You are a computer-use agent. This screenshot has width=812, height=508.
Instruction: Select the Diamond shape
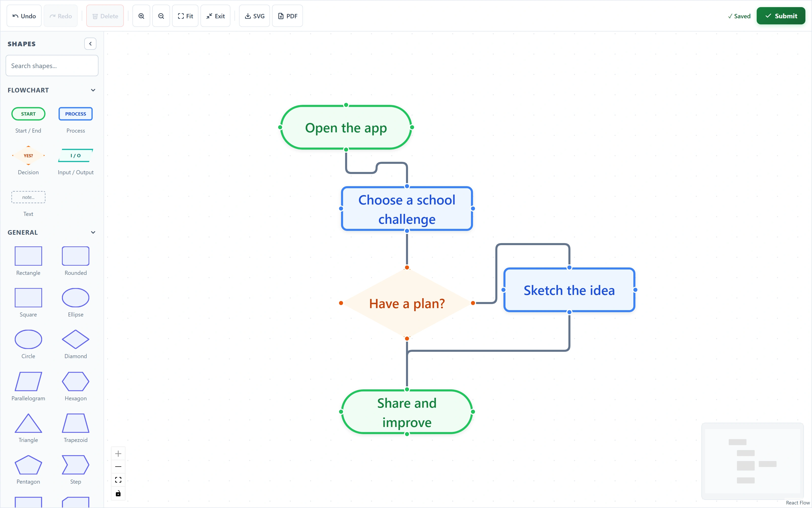[76, 344]
